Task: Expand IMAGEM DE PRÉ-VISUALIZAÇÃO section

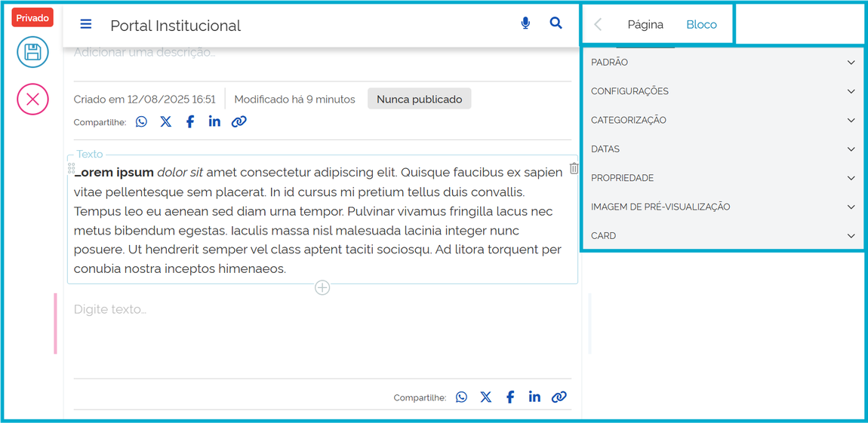Action: pos(723,207)
